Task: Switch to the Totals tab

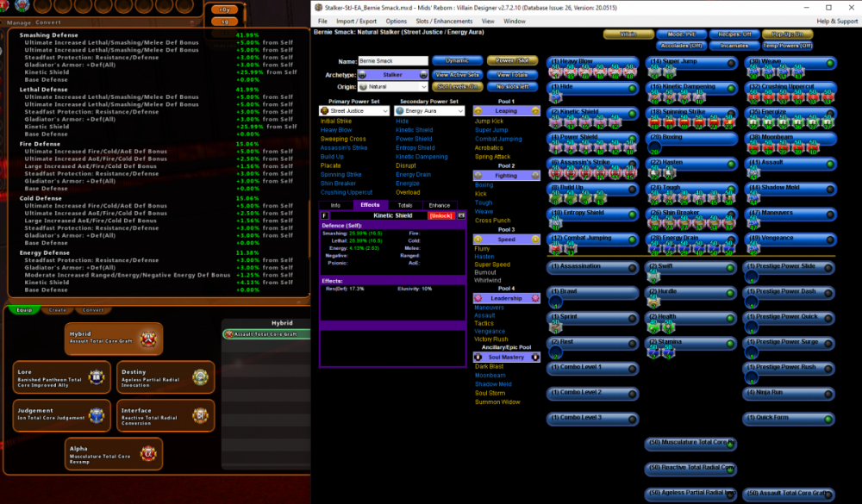Action: [x=404, y=205]
